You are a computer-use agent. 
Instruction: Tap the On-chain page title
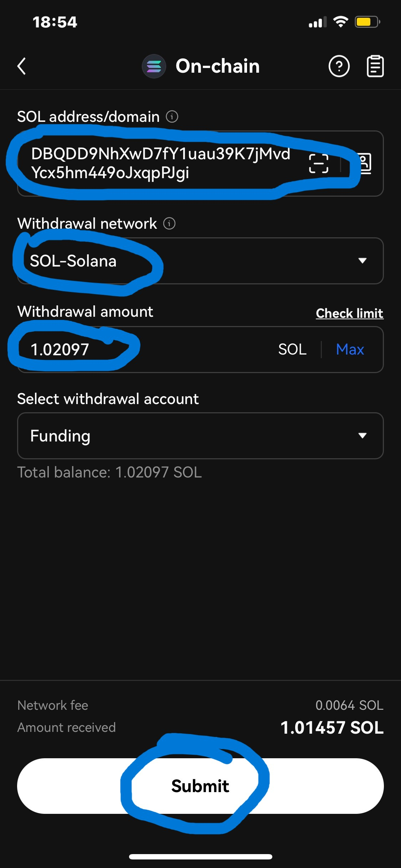point(217,66)
